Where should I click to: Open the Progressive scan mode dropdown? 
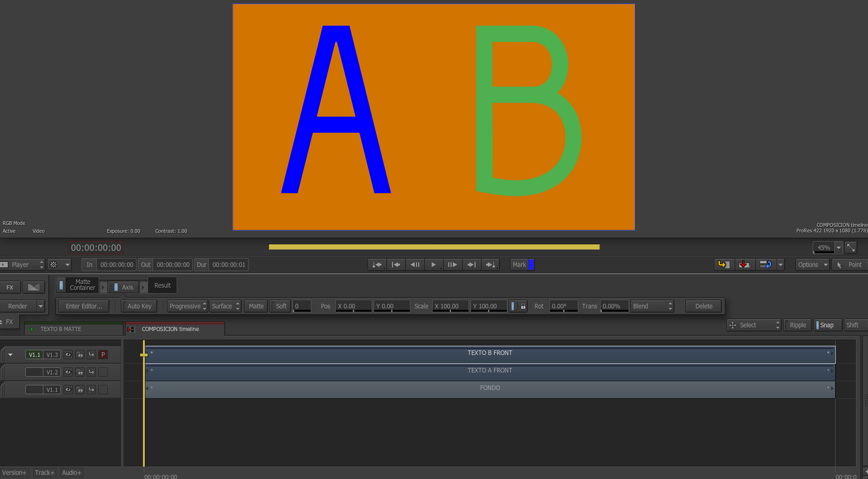[187, 306]
